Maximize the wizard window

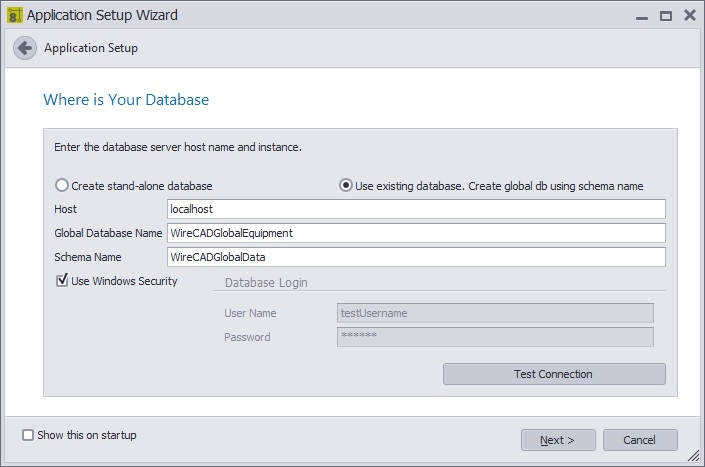tap(666, 16)
